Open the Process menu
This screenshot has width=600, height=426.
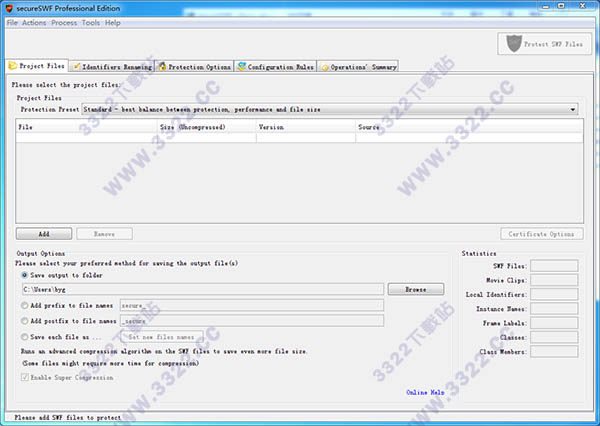pos(64,23)
